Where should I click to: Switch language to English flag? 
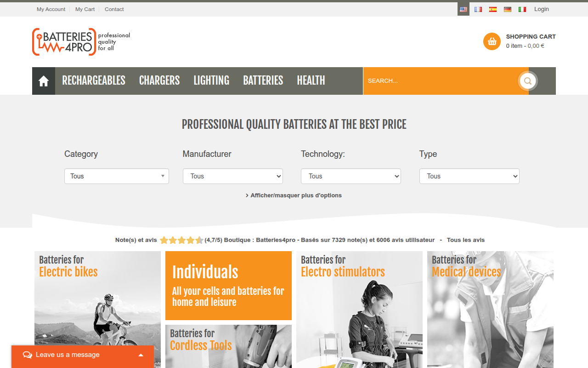click(464, 9)
